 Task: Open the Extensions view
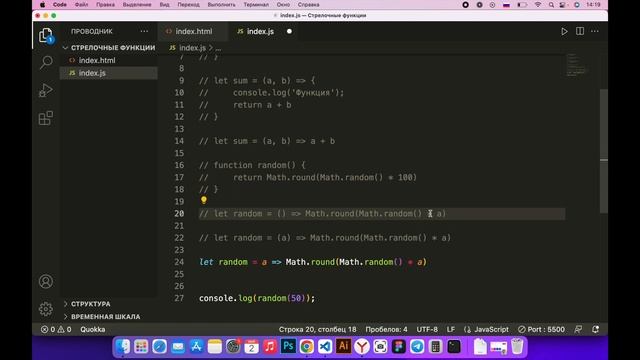pos(46,118)
